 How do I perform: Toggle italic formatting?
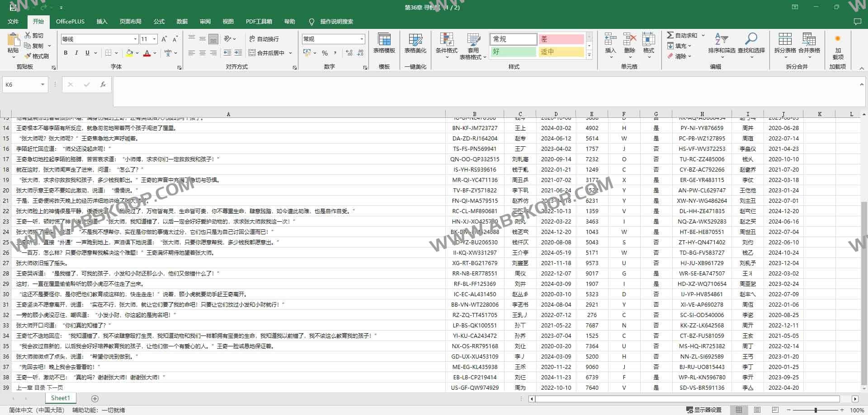coord(76,53)
